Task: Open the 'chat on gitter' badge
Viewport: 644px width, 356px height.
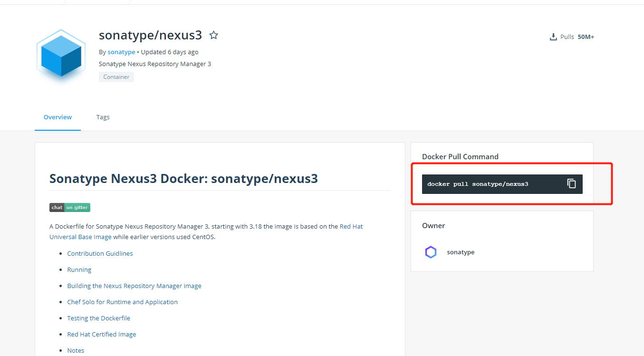Action: [x=69, y=207]
